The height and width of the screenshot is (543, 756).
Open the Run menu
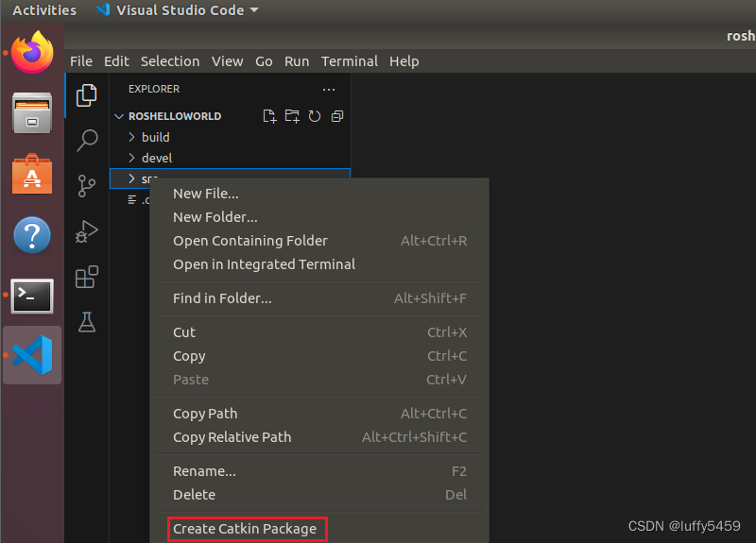pyautogui.click(x=297, y=61)
